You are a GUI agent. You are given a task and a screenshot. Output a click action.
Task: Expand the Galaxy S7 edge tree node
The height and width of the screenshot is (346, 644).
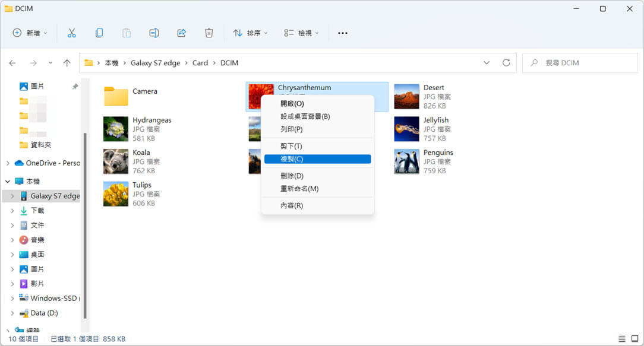pos(12,196)
